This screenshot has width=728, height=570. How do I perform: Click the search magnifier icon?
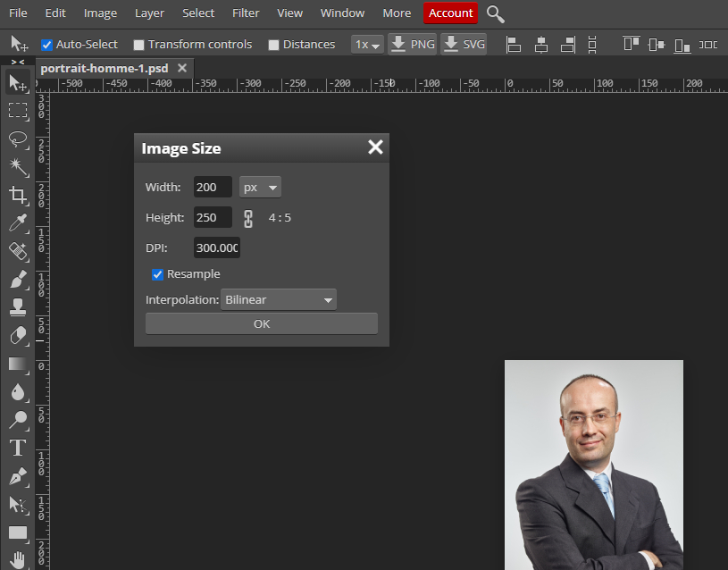[x=496, y=13]
